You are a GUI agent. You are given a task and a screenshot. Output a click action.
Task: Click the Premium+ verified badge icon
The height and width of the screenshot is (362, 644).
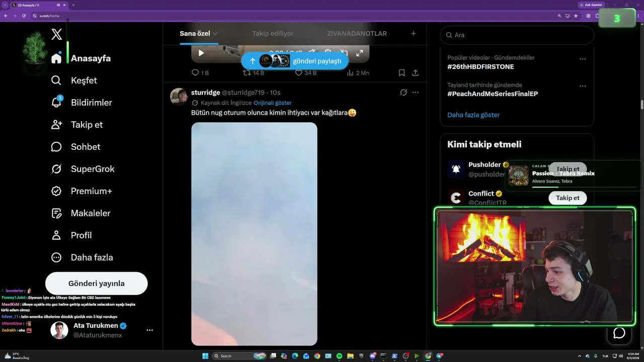[x=56, y=191]
